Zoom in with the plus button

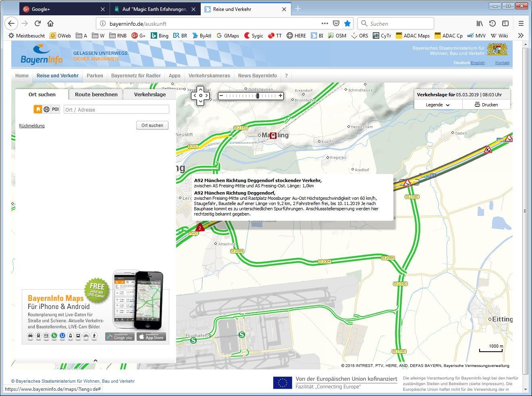coord(281,95)
